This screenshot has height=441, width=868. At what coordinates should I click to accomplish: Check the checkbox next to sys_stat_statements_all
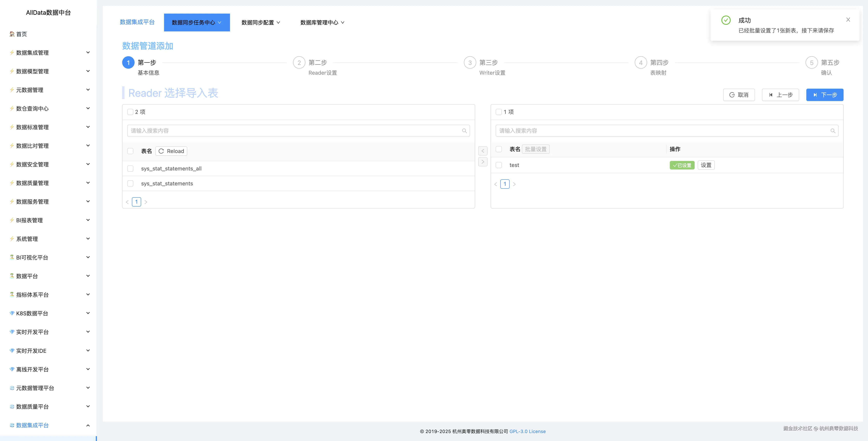coord(130,169)
